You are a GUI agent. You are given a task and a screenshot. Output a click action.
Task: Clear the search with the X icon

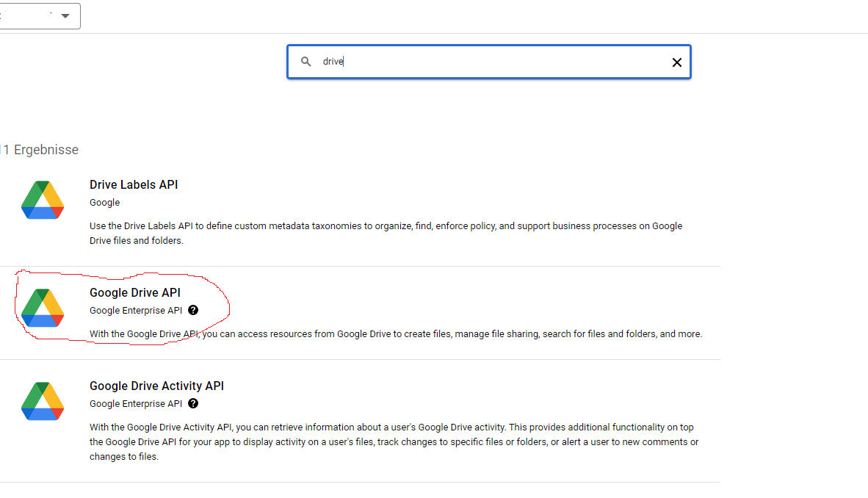676,62
